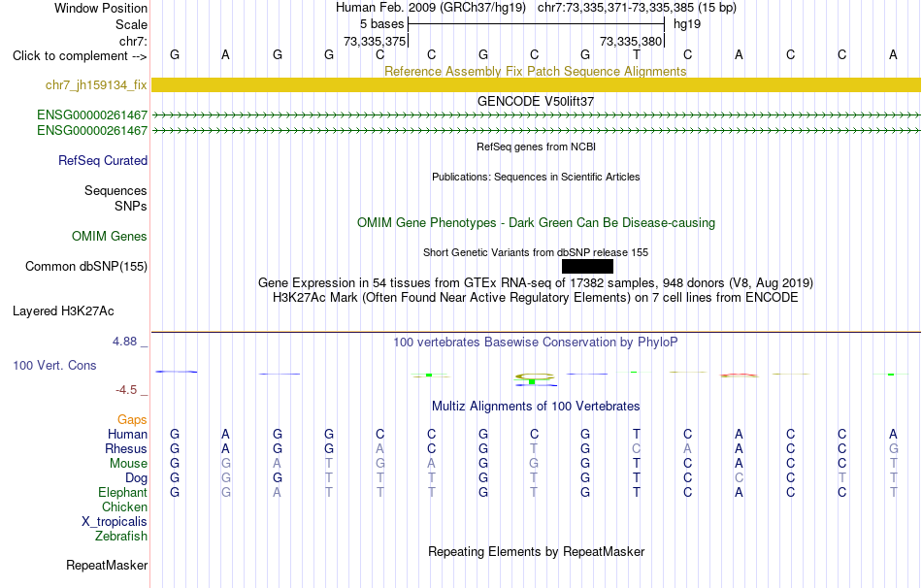Click the GTEx Gene Expression track title
922x588 pixels.
pos(536,282)
